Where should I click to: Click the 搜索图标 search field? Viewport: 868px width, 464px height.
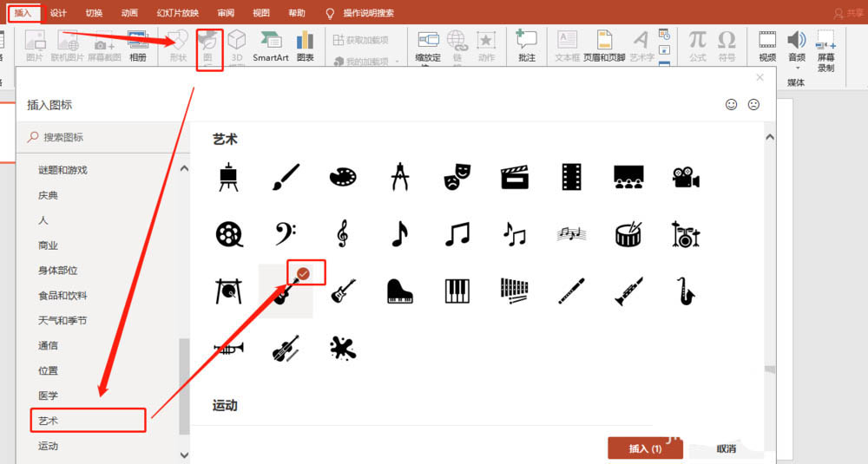click(102, 137)
